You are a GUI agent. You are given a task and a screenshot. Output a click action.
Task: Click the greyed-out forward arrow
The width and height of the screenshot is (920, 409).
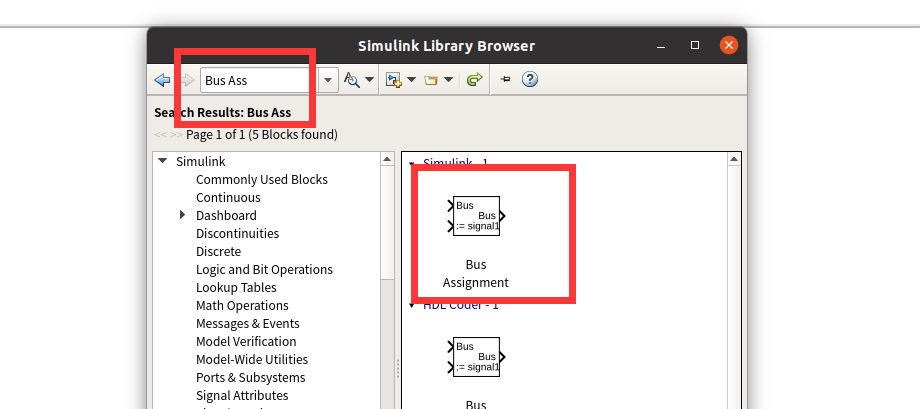coord(187,80)
